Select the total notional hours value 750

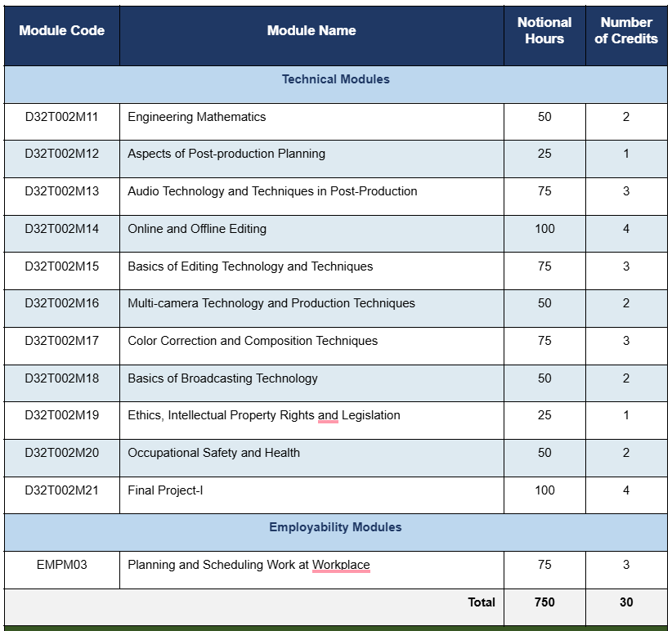pos(544,602)
